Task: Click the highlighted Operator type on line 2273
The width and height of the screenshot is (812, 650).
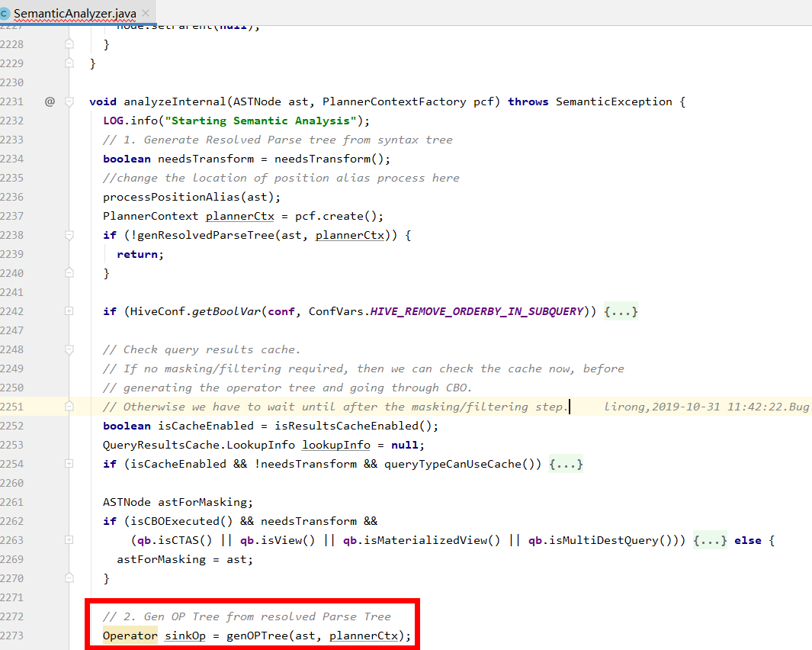Action: 130,636
